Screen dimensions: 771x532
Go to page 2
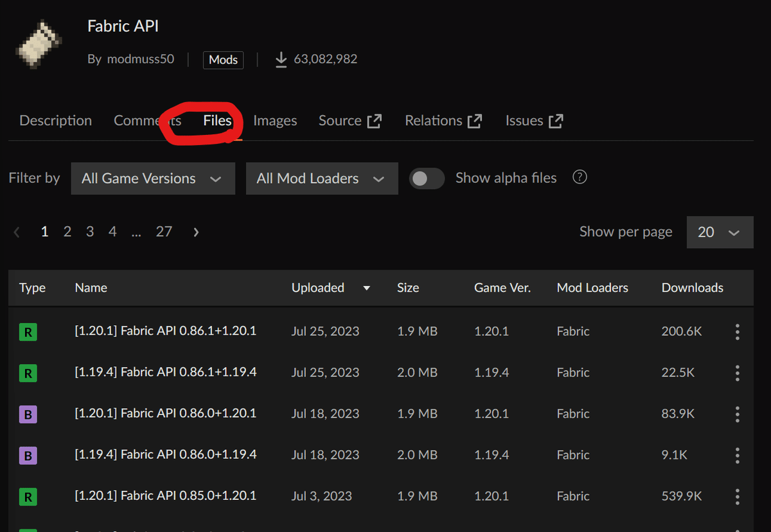coord(67,232)
